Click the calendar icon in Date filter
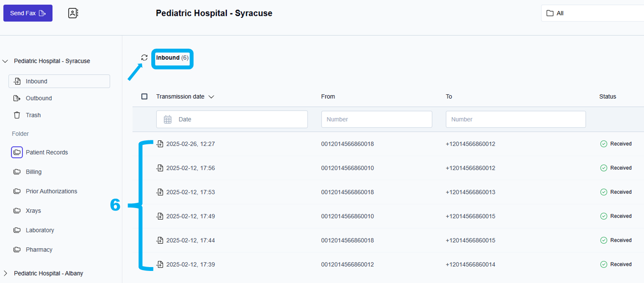Image resolution: width=644 pixels, height=283 pixels. tap(168, 119)
